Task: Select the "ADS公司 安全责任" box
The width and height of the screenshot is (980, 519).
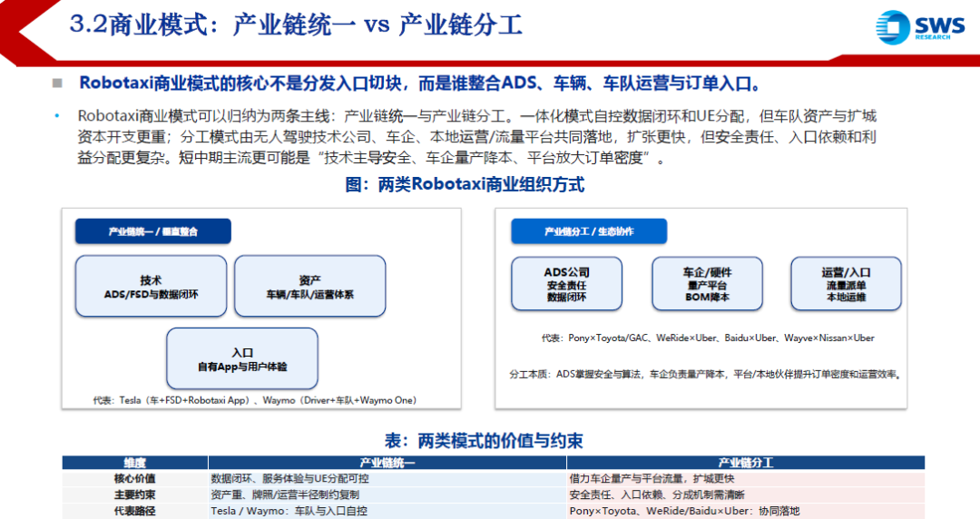Action: [567, 284]
